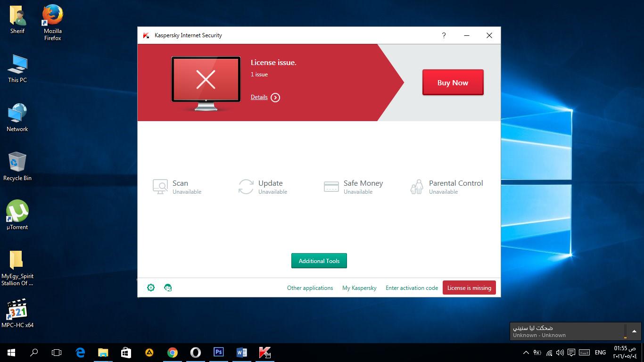The width and height of the screenshot is (644, 362).
Task: Open the Action Center notifications icon
Action: [x=571, y=353]
